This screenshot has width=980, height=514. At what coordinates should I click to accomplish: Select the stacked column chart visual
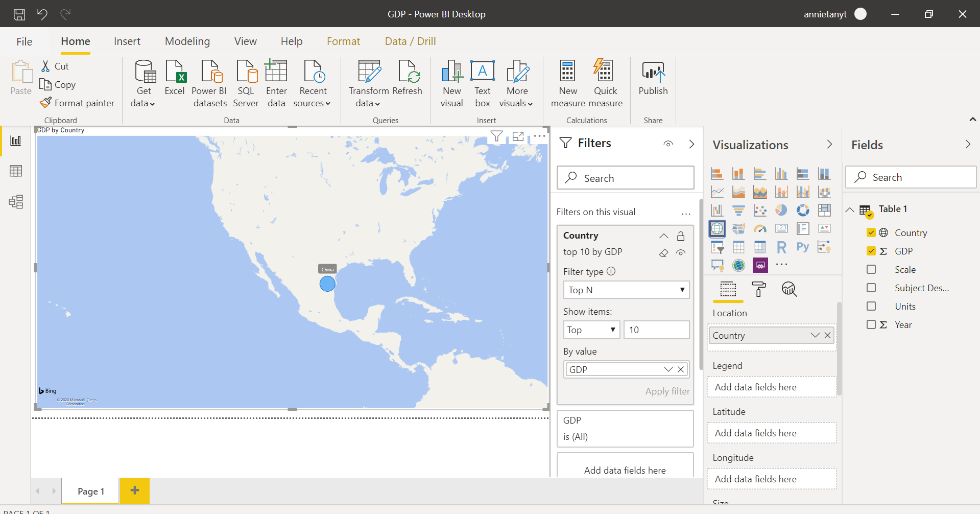pyautogui.click(x=738, y=174)
